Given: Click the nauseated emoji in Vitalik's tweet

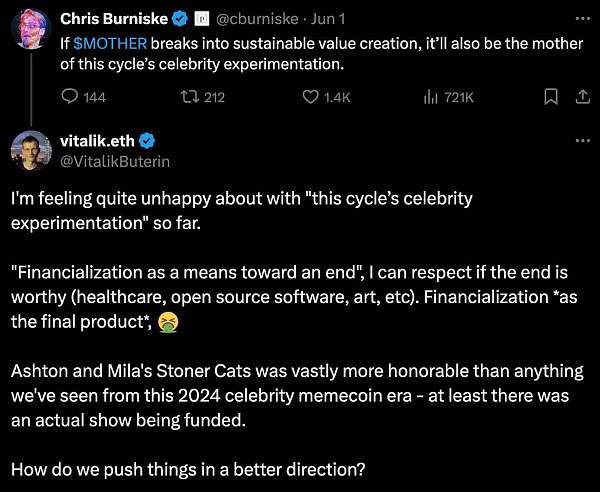Looking at the screenshot, I should [171, 322].
